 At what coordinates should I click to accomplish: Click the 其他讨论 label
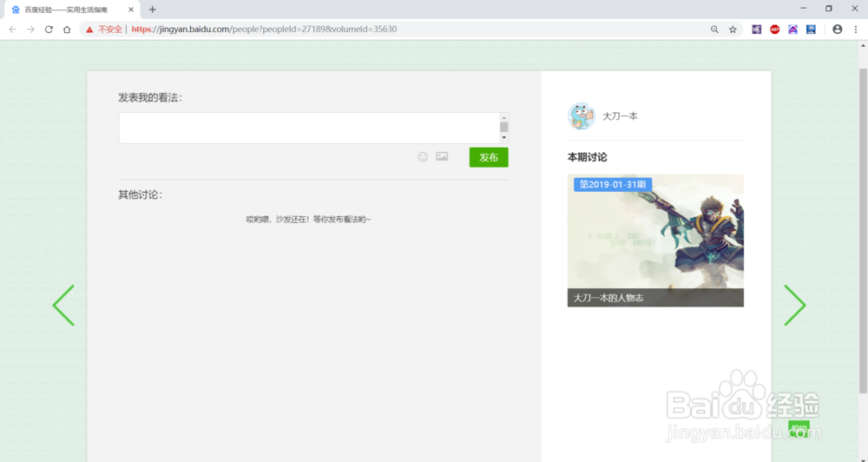click(140, 195)
